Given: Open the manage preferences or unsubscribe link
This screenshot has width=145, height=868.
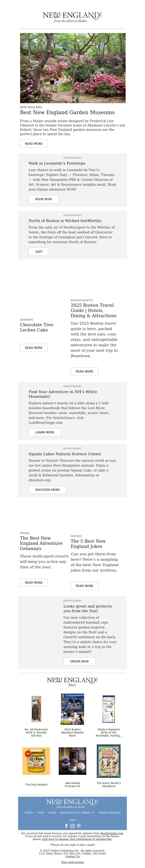Looking at the screenshot, I should point(76,839).
